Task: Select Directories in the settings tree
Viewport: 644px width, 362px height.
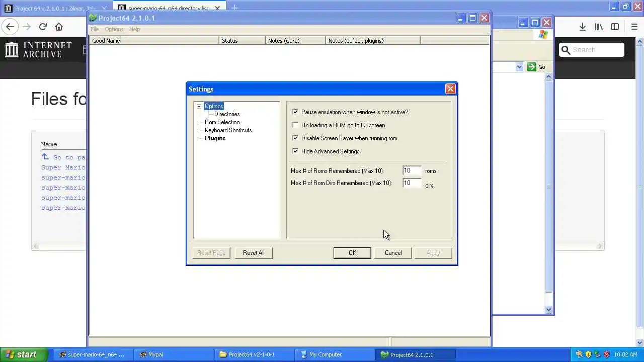Action: click(227, 114)
